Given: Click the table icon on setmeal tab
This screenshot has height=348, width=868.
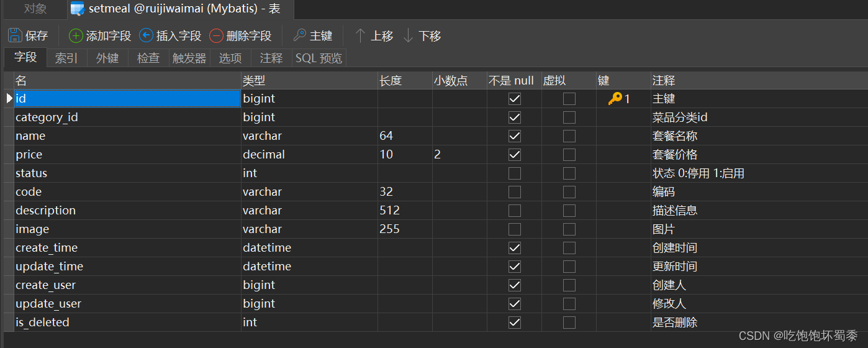Looking at the screenshot, I should click(78, 9).
